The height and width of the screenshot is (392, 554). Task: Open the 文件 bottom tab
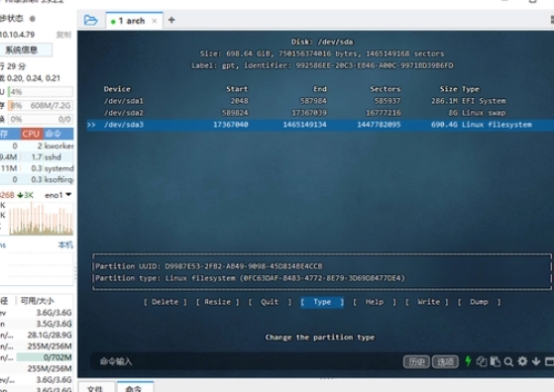point(95,387)
